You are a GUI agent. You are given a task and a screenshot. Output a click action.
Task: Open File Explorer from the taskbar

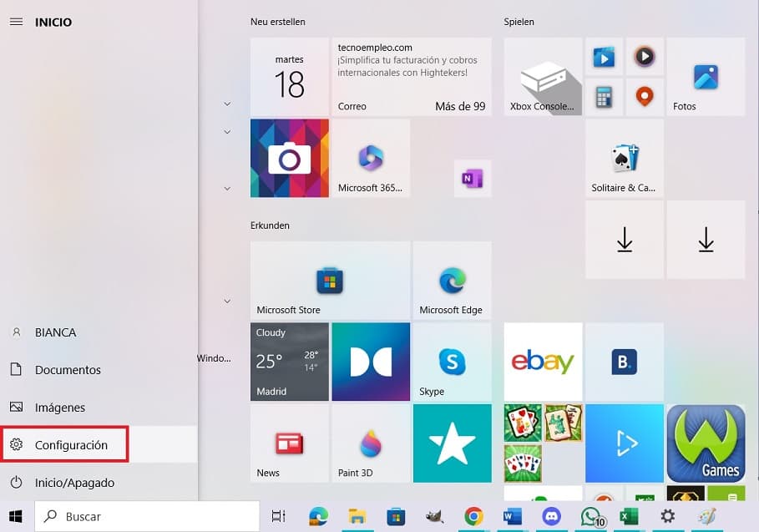pyautogui.click(x=357, y=516)
